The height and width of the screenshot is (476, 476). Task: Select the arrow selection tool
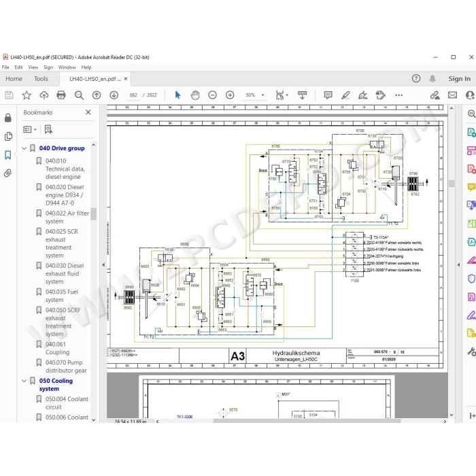point(177,95)
